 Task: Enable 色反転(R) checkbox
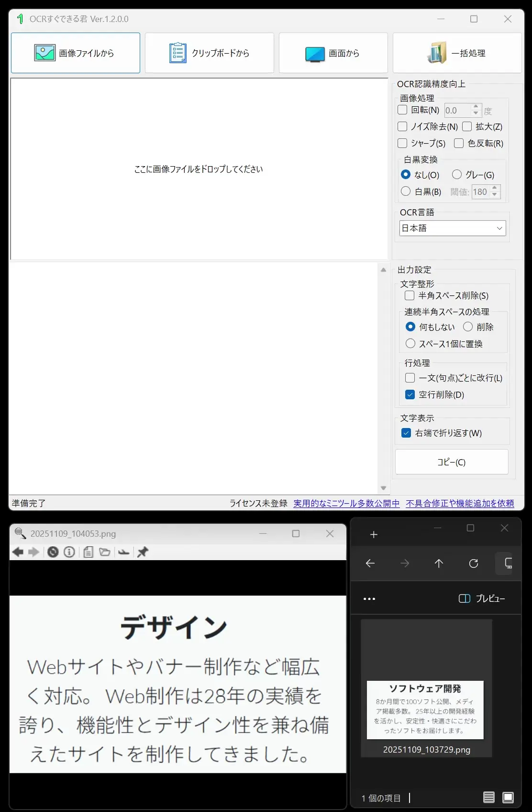pyautogui.click(x=459, y=143)
